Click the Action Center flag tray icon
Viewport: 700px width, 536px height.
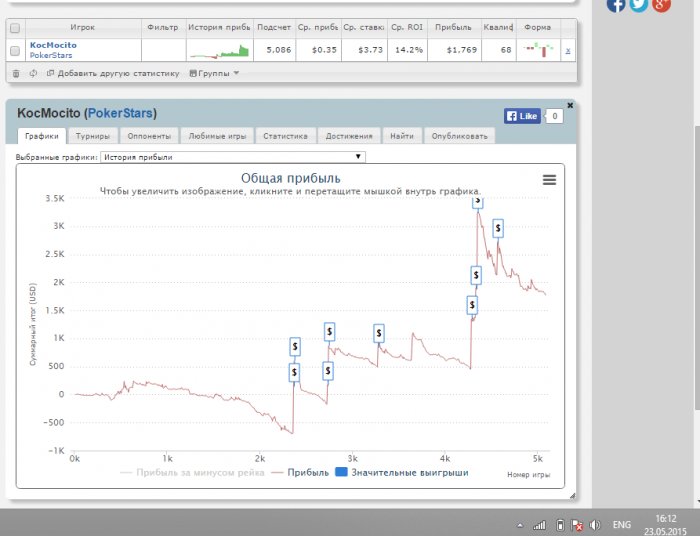pyautogui.click(x=577, y=525)
